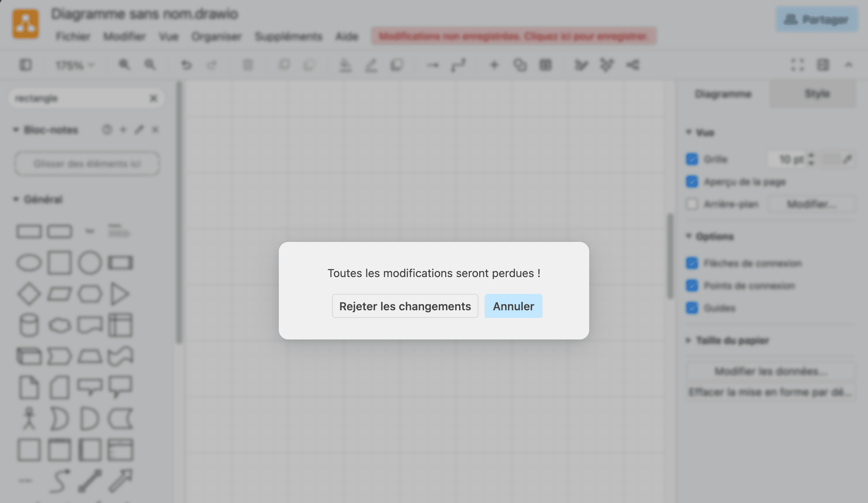
Task: Toggle the Flèches de connexion checkbox
Action: click(x=692, y=263)
